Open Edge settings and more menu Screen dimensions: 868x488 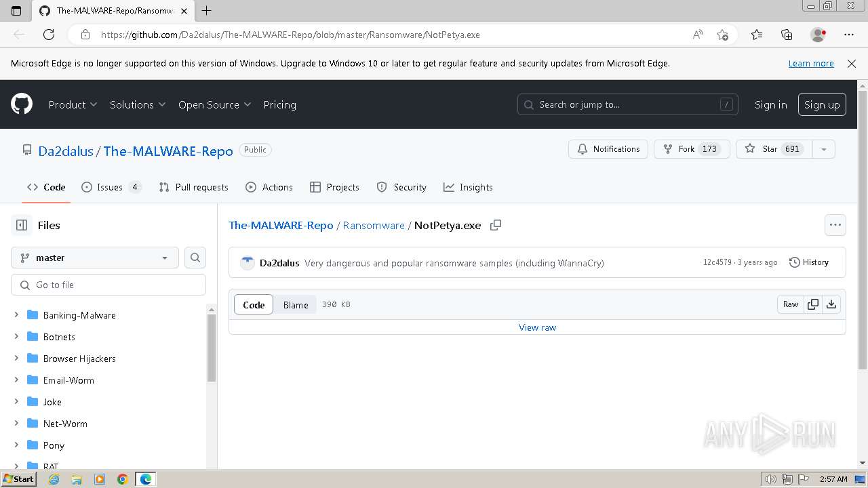849,35
